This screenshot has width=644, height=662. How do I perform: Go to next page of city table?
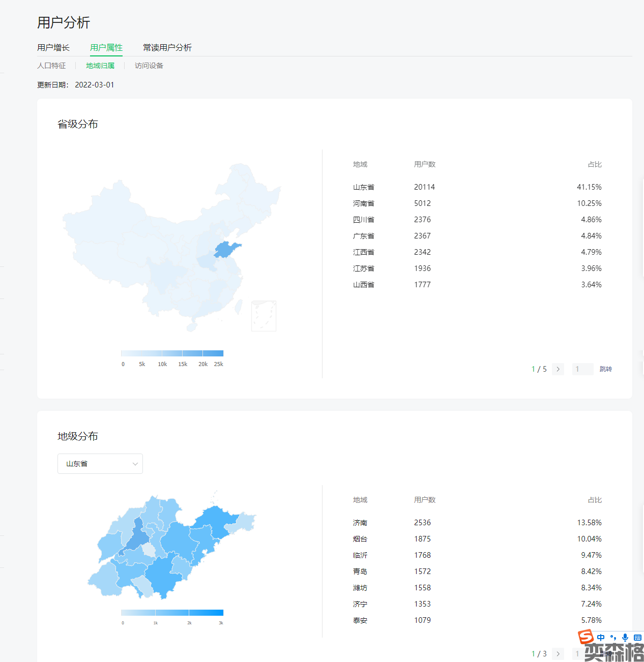[x=558, y=654]
